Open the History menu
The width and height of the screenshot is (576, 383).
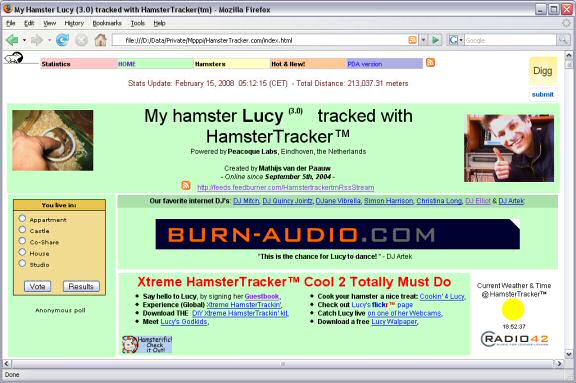[74, 23]
